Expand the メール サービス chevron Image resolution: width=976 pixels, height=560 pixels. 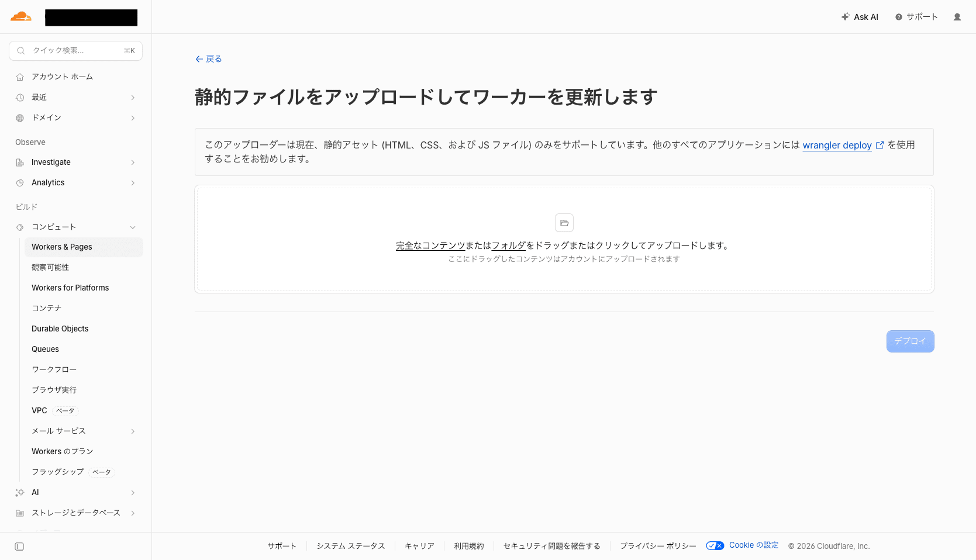[x=133, y=431]
